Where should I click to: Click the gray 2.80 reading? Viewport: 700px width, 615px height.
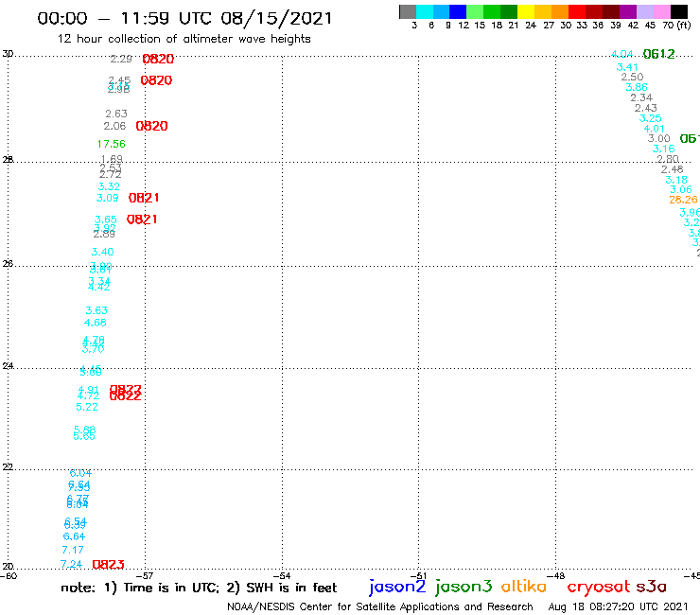668,159
